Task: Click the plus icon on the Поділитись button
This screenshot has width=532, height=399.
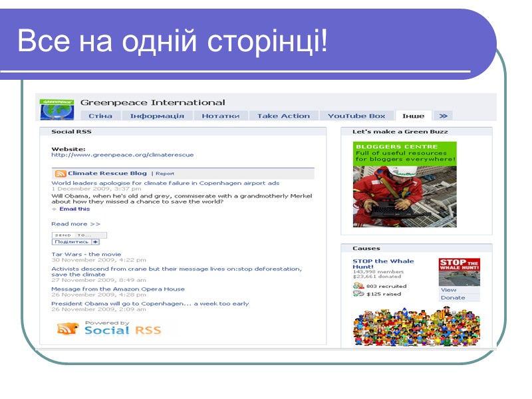Action: tap(96, 242)
